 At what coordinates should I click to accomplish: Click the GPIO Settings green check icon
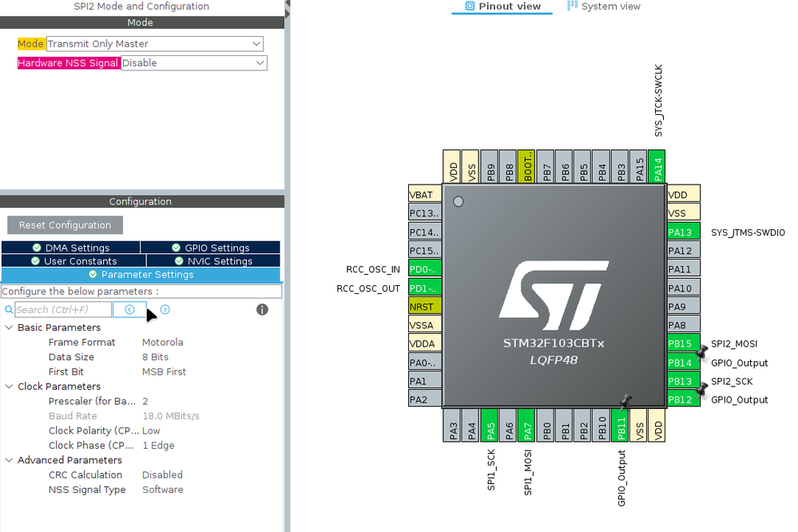176,248
